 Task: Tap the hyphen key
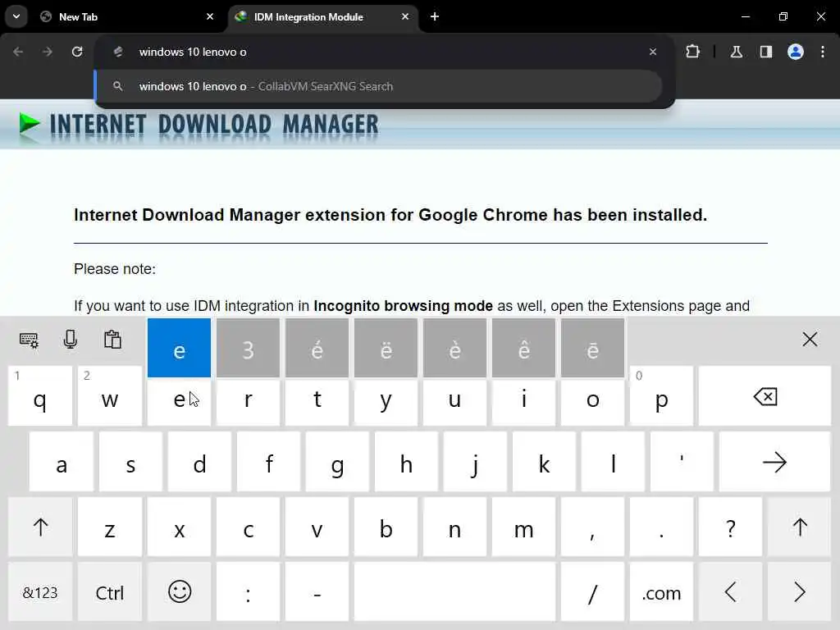pyautogui.click(x=317, y=592)
